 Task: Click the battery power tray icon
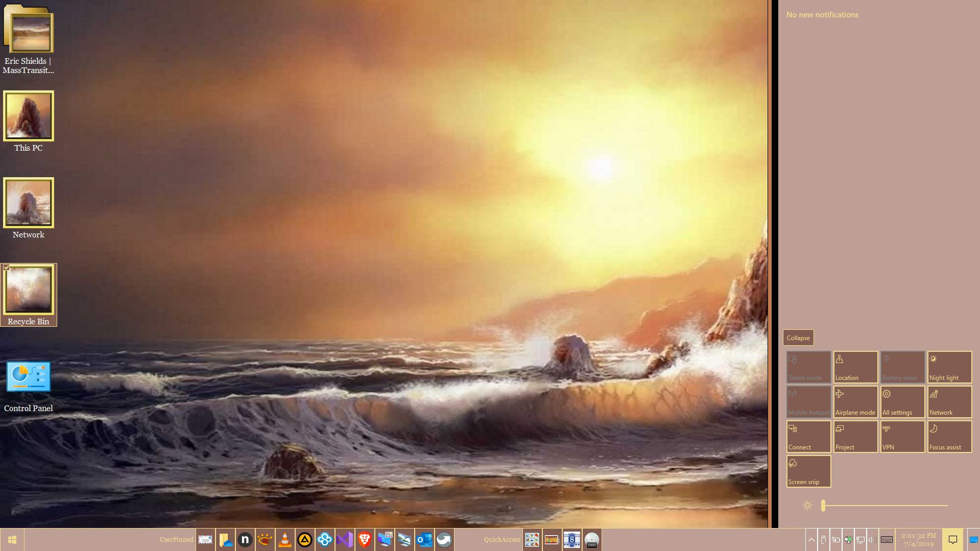[836, 540]
